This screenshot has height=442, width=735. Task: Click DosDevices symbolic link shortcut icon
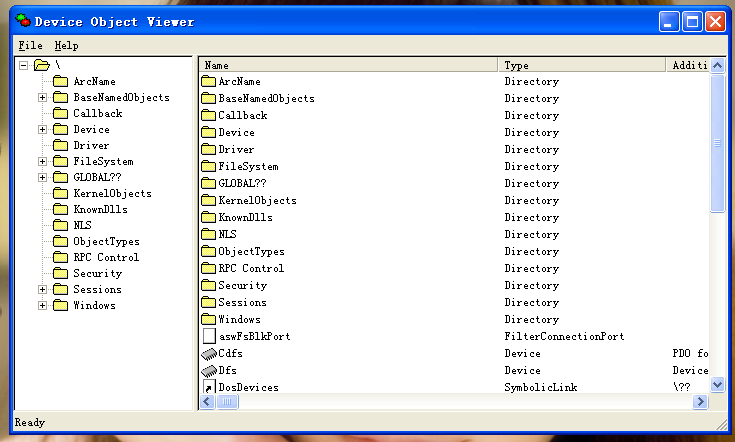coord(209,387)
